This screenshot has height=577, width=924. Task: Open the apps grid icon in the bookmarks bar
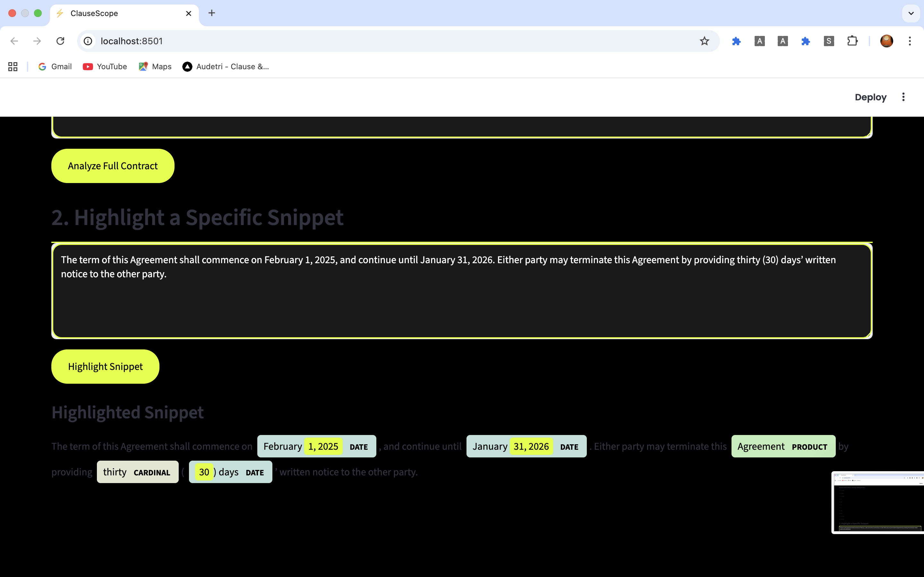pyautogui.click(x=13, y=66)
